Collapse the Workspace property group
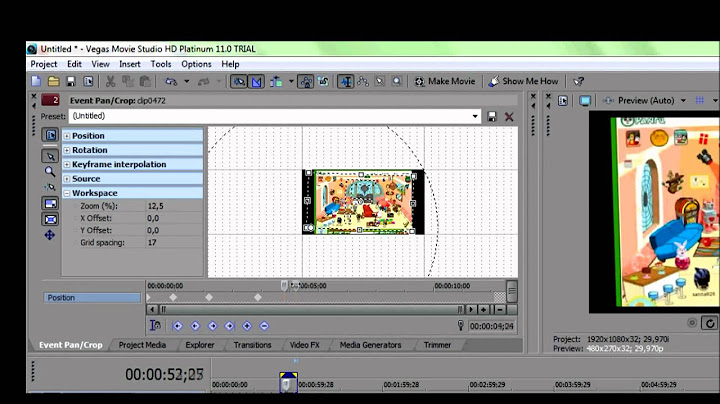This screenshot has width=720, height=404. click(x=67, y=193)
